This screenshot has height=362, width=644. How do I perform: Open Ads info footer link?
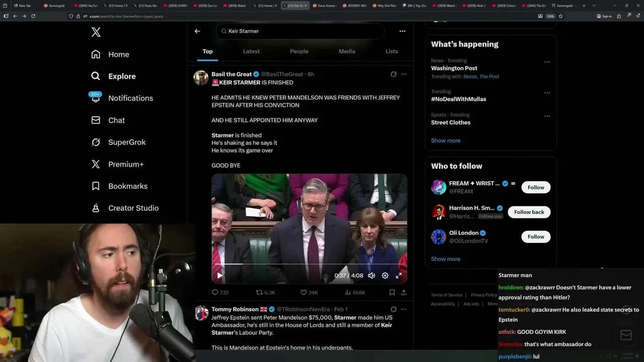coord(471,304)
